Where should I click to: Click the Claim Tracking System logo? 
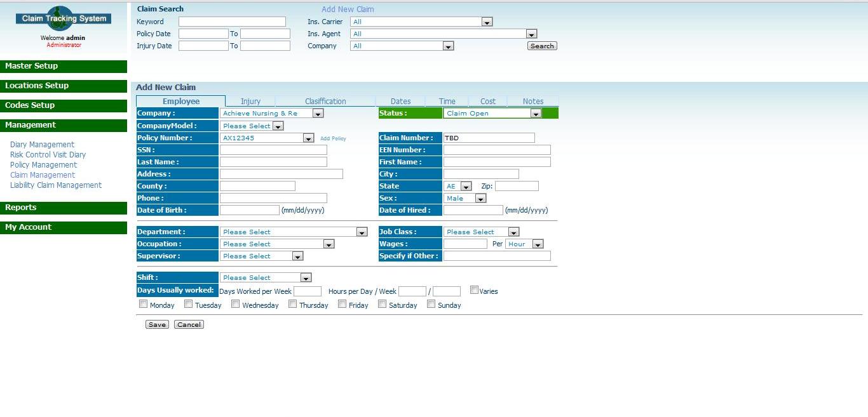coord(64,18)
